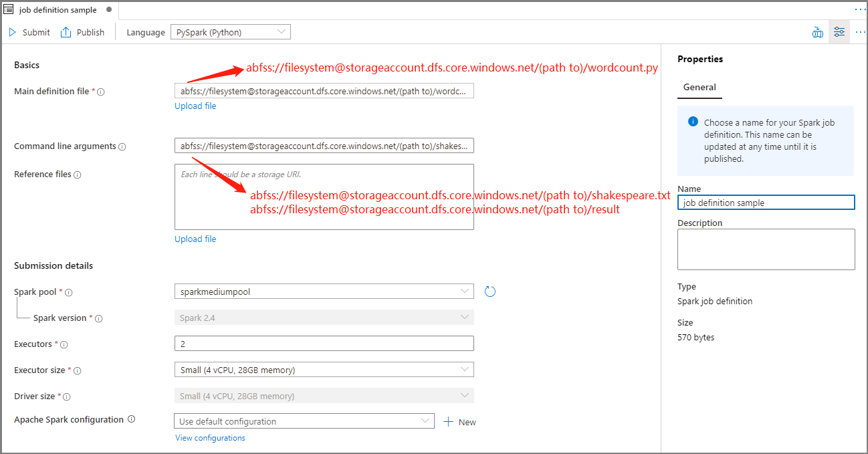Add the job definition to a pipeline

(x=817, y=31)
